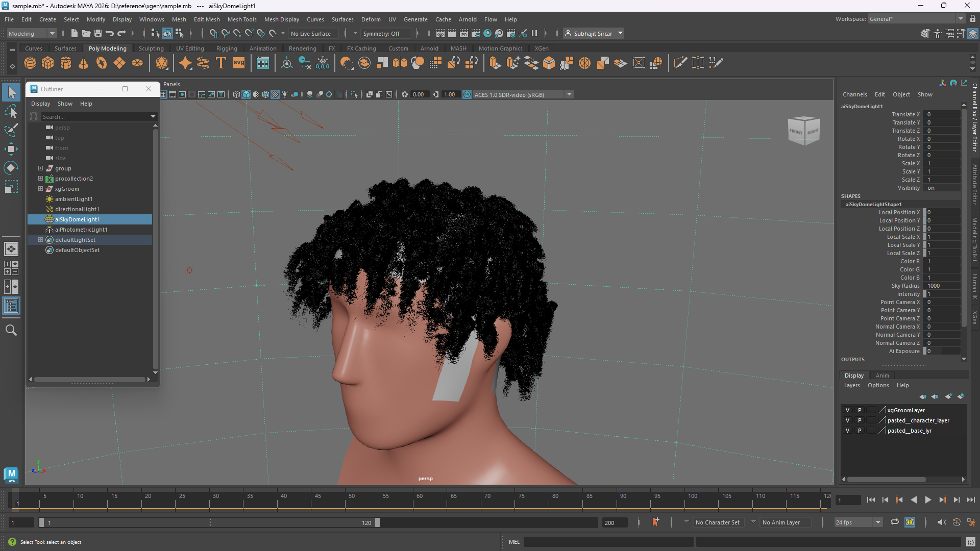Open the Script Editor icon at bottom right
The width and height of the screenshot is (980, 551).
(970, 542)
